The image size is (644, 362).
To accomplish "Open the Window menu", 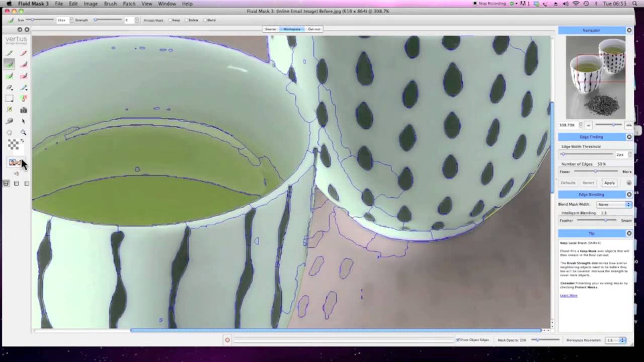I will 167,4.
